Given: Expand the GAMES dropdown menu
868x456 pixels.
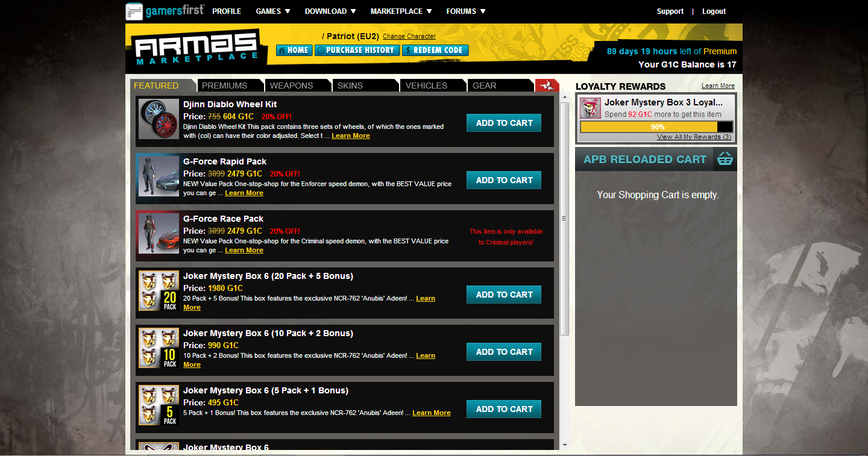Looking at the screenshot, I should pyautogui.click(x=273, y=11).
